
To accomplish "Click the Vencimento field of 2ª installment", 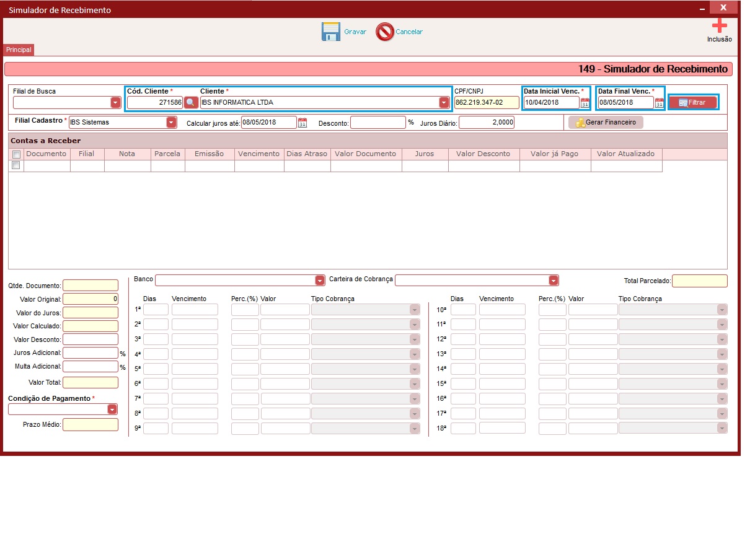I will click(x=195, y=325).
